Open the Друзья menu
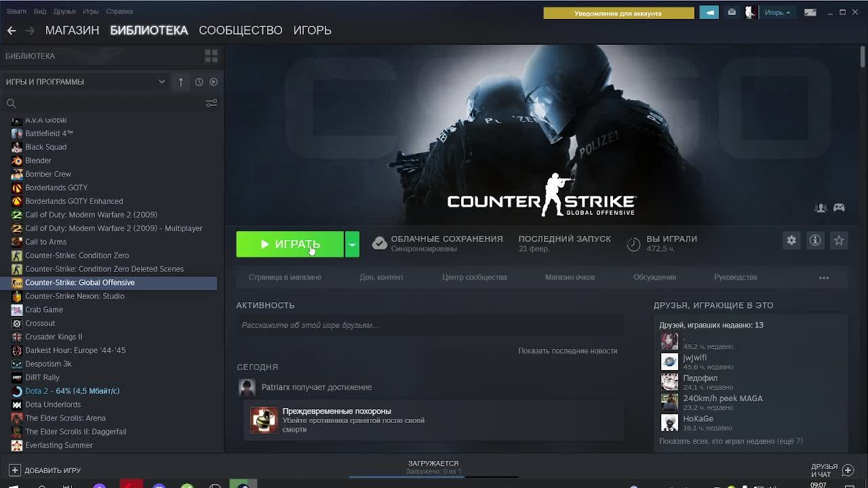Screen dimensions: 868x488 coord(64,12)
